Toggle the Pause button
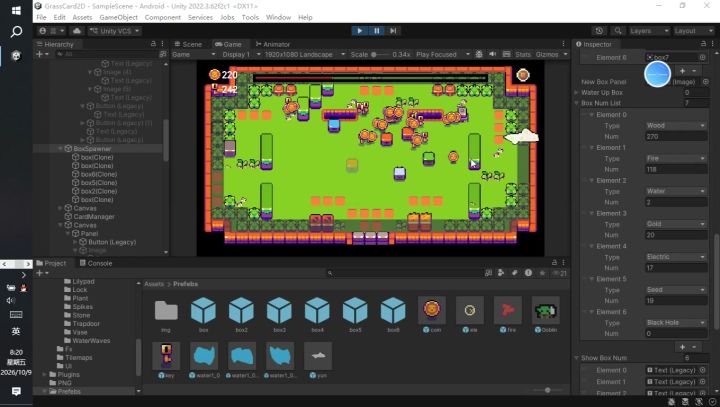 377,31
